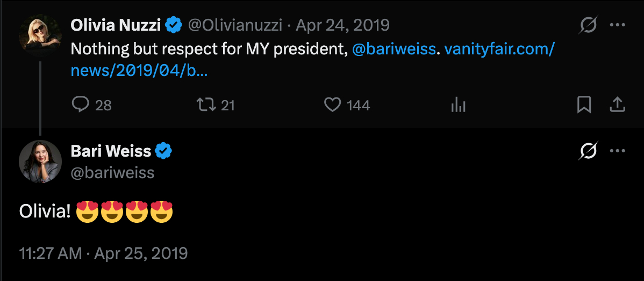Click the @bariweiss handle below Bari Weiss
Screen dimensions: 644x281
click(112, 173)
